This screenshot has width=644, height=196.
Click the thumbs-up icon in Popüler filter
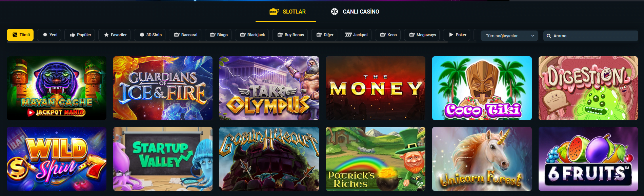point(73,35)
